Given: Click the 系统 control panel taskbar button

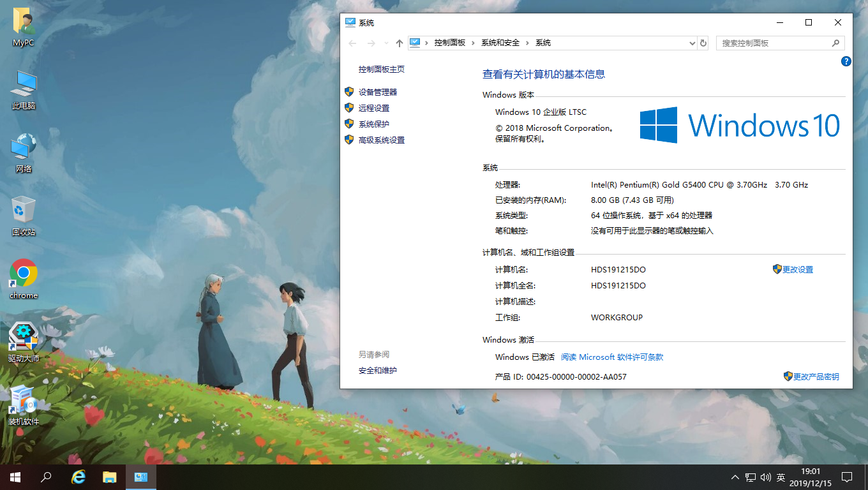Looking at the screenshot, I should (x=141, y=477).
